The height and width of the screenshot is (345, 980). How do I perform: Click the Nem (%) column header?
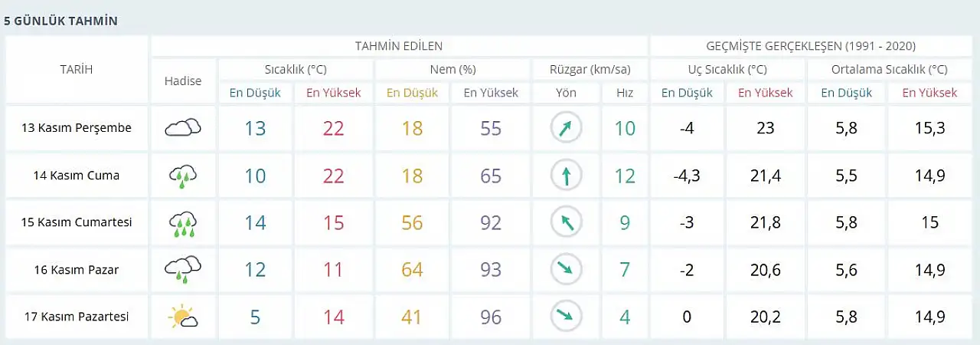[452, 70]
